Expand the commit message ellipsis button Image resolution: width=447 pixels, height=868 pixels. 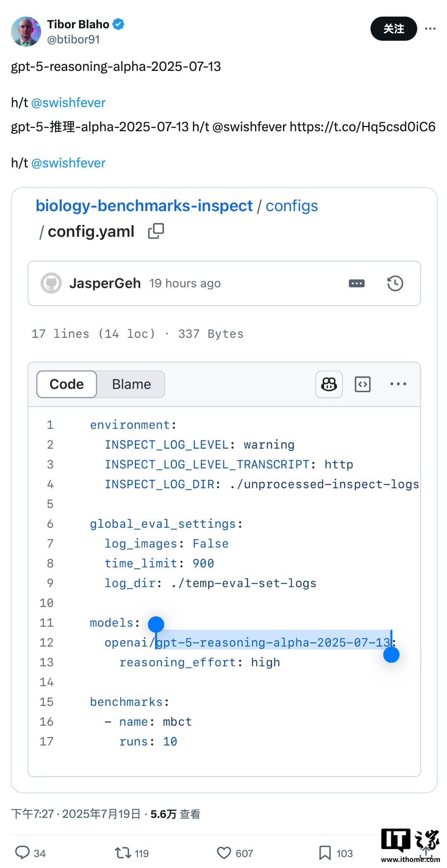coord(357,283)
